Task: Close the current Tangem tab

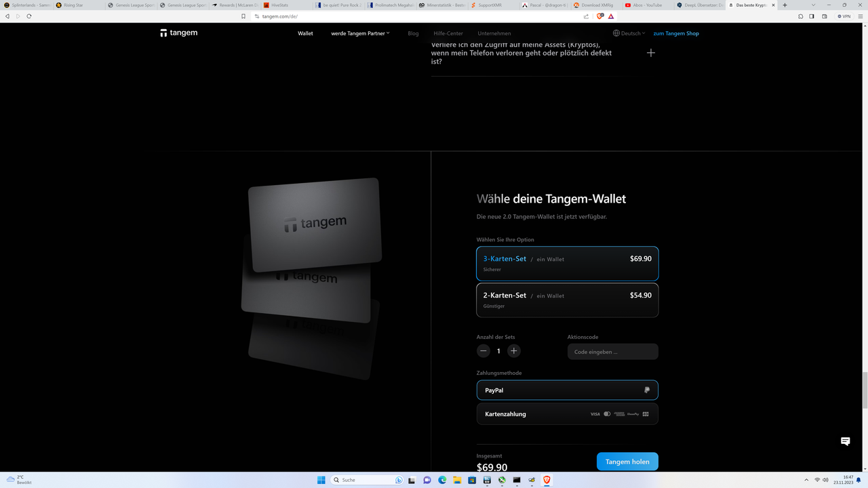Action: (x=773, y=5)
